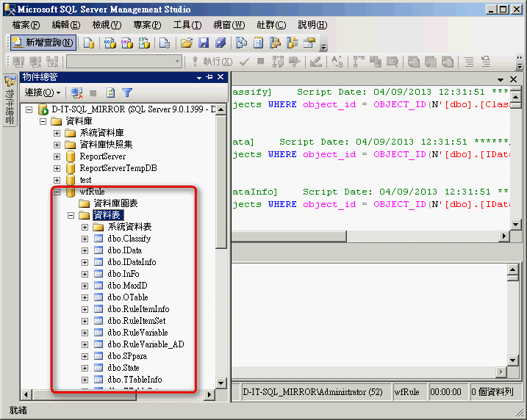This screenshot has width=527, height=420.
Task: Open the 物件總管 panel position dropdown arrow
Action: (x=199, y=78)
